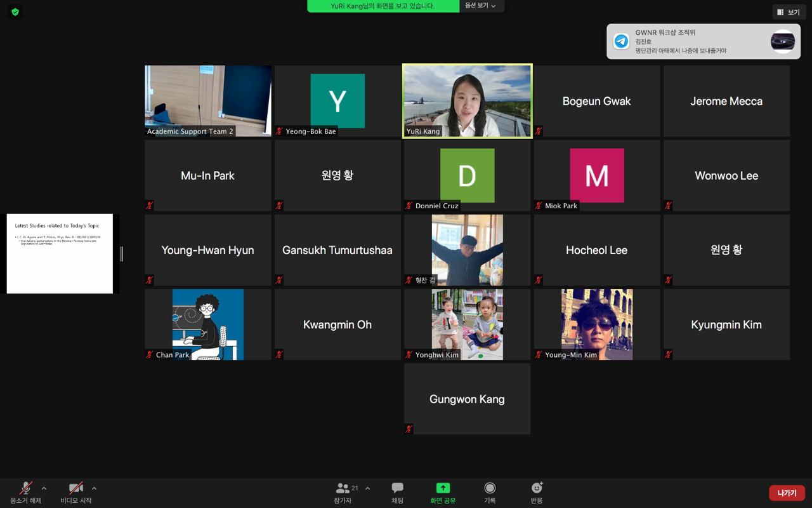Expand audio options arrow next to microphone
The width and height of the screenshot is (812, 508).
[44, 488]
